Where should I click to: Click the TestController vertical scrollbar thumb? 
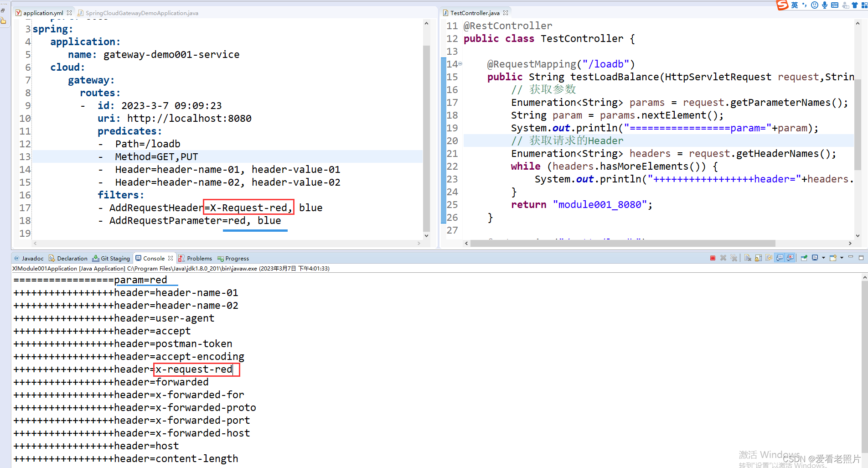pyautogui.click(x=858, y=125)
